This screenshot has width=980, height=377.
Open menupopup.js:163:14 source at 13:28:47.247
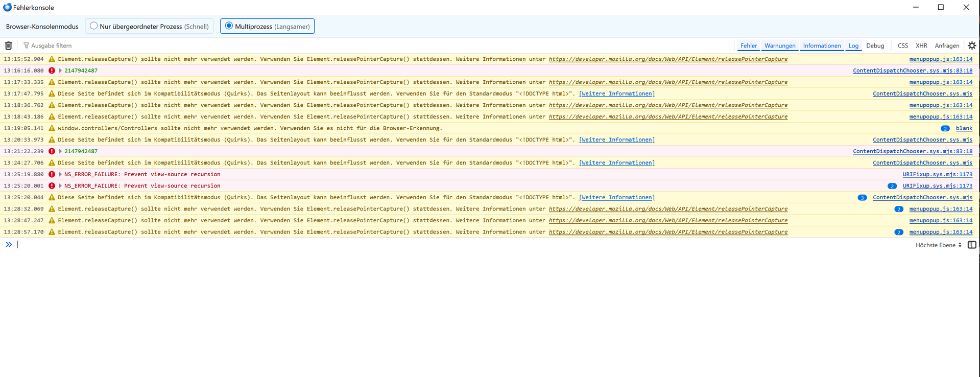[941, 220]
